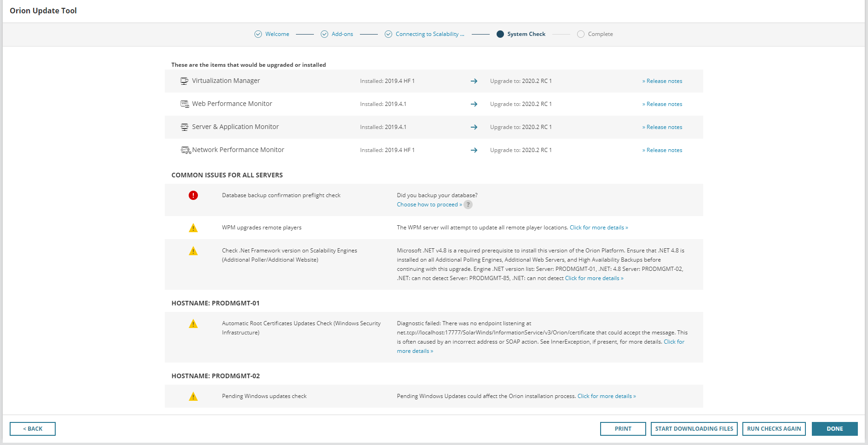868x445 pixels.
Task: Click the warning icon for Pending Windows updates check
Action: tap(193, 396)
